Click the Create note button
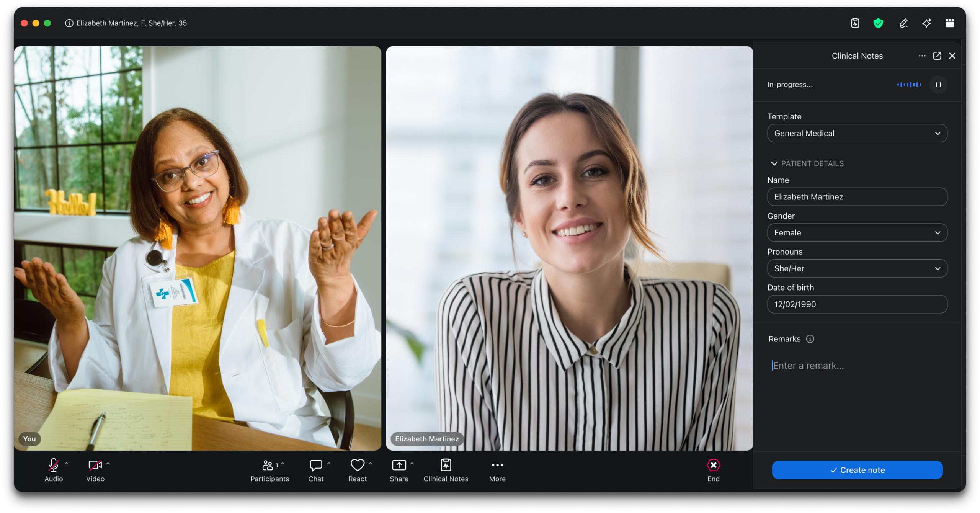This screenshot has width=980, height=513. coord(857,470)
